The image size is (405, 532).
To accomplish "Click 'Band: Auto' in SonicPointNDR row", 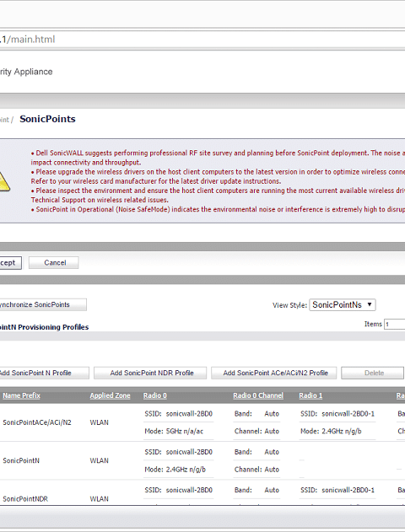I will coord(256,490).
